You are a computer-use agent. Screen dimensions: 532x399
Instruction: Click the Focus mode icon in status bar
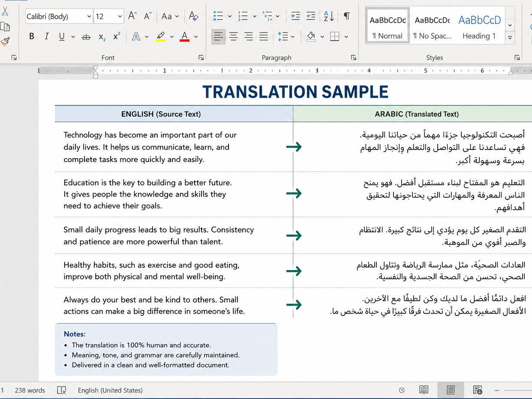pyautogui.click(x=402, y=390)
